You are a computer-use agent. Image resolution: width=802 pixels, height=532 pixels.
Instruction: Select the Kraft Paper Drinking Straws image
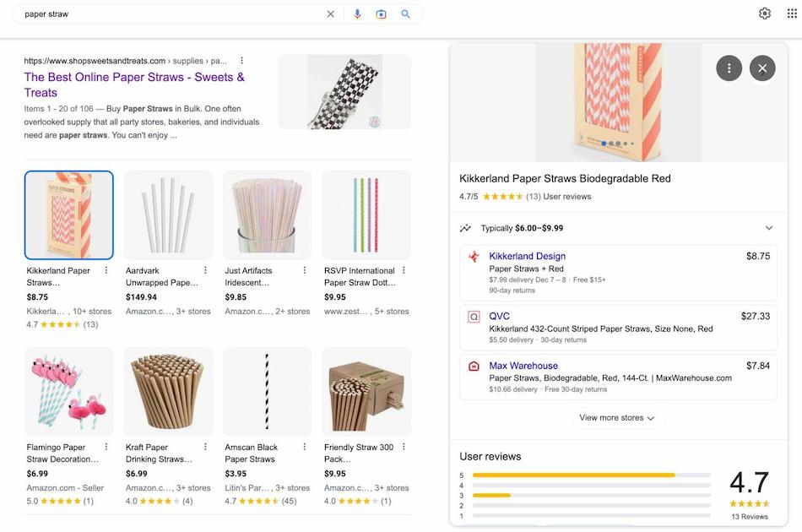point(168,391)
